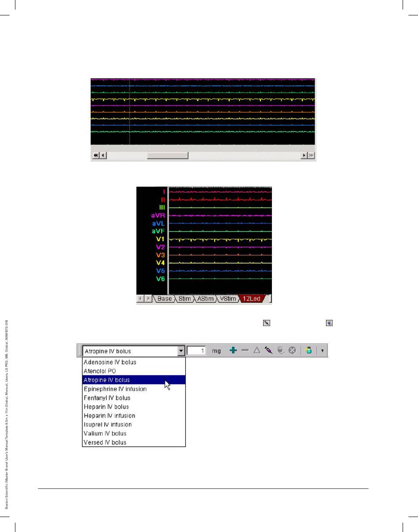Click the IV infusion bag icon
The width and height of the screenshot is (418, 532).
point(280,351)
